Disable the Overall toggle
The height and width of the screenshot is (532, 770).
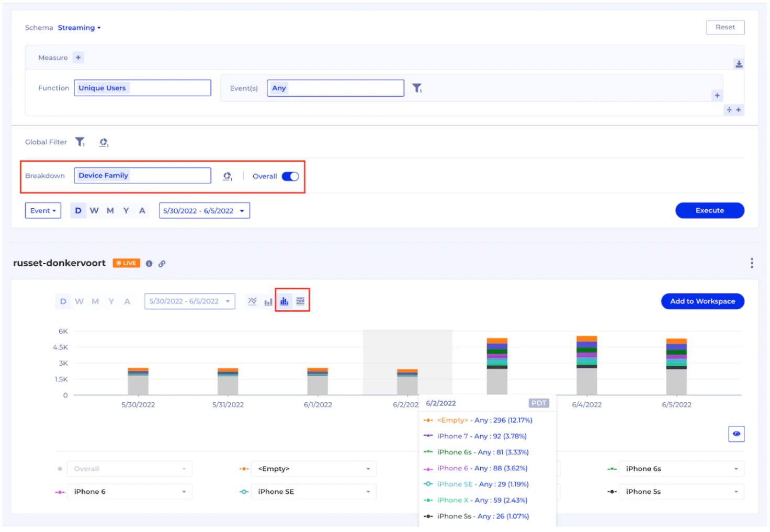pyautogui.click(x=290, y=176)
